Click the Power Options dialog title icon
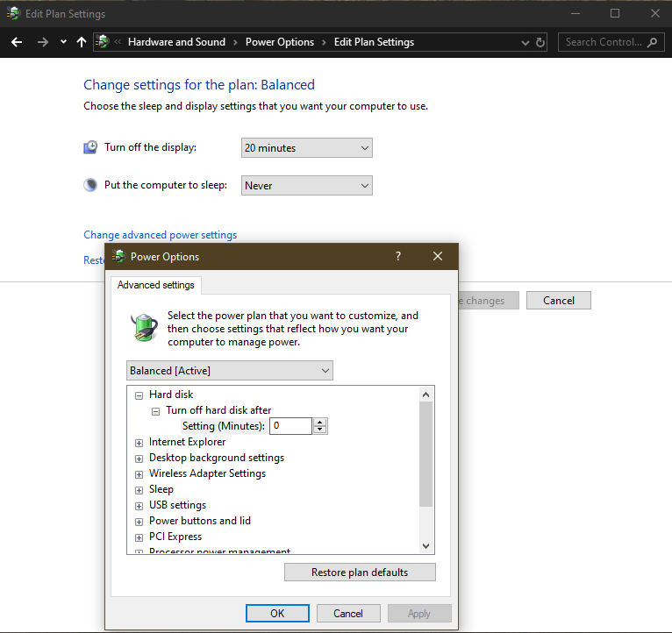This screenshot has height=633, width=672. pos(118,256)
